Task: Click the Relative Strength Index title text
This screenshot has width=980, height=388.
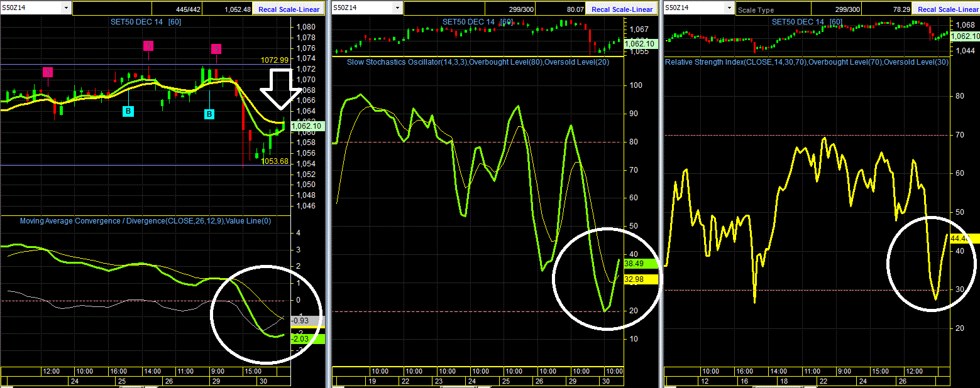Action: tap(807, 62)
